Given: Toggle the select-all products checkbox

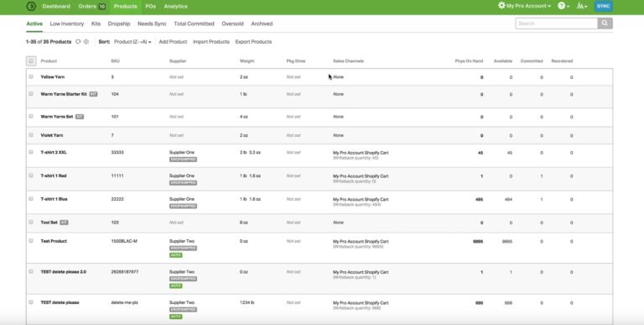Looking at the screenshot, I should click(x=31, y=61).
